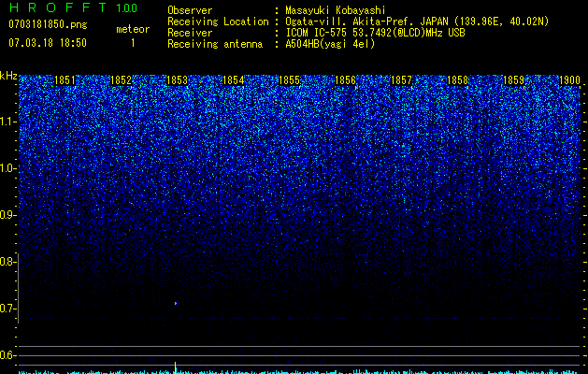This screenshot has width=588, height=374.
Task: Click receiver ICOM IC-575 frequency text
Action: coord(376,33)
